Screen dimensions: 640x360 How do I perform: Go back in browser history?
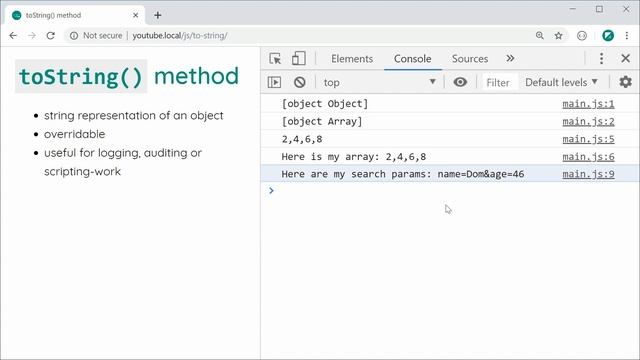pos(13,36)
